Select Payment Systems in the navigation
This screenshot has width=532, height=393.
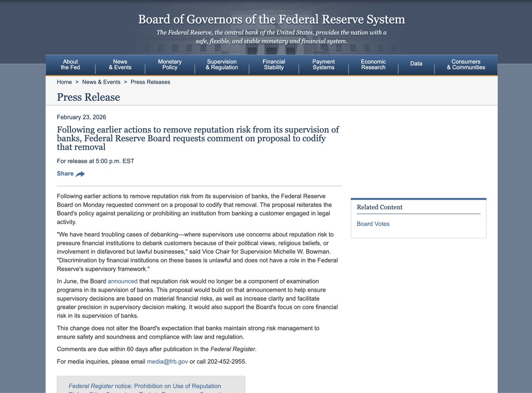click(x=323, y=65)
